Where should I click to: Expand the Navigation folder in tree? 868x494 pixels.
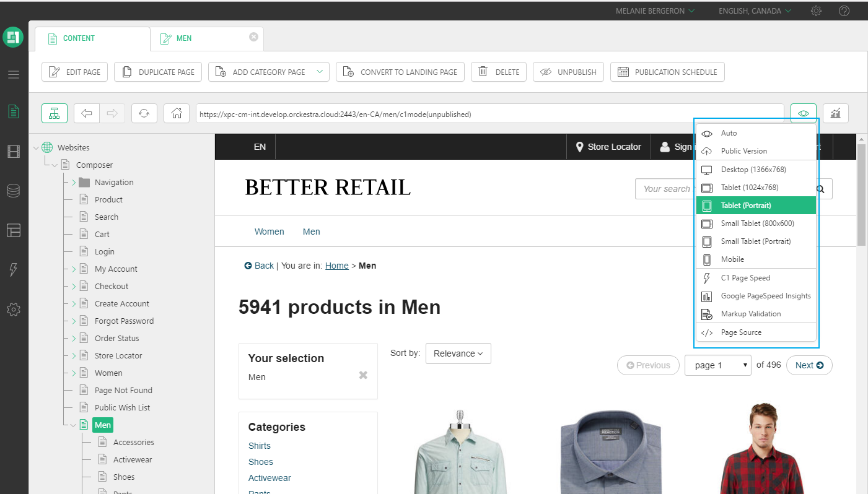point(74,183)
